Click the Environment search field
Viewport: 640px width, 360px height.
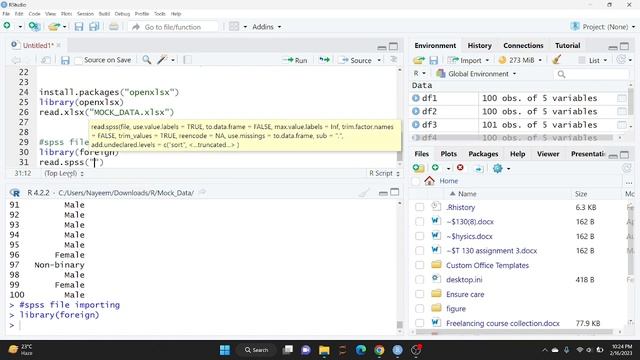pyautogui.click(x=591, y=74)
